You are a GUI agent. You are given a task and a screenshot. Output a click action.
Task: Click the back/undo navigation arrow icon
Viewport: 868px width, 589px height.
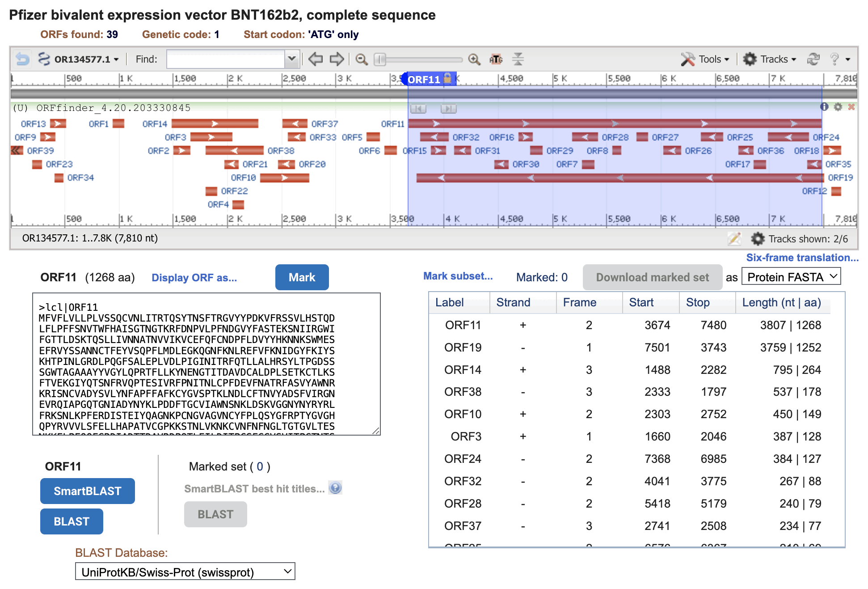[22, 59]
